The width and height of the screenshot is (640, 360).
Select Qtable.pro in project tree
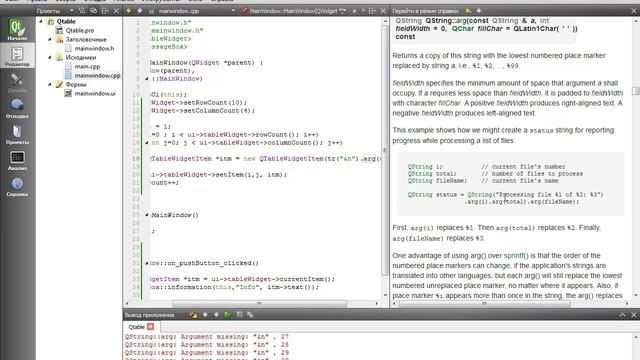click(x=80, y=31)
